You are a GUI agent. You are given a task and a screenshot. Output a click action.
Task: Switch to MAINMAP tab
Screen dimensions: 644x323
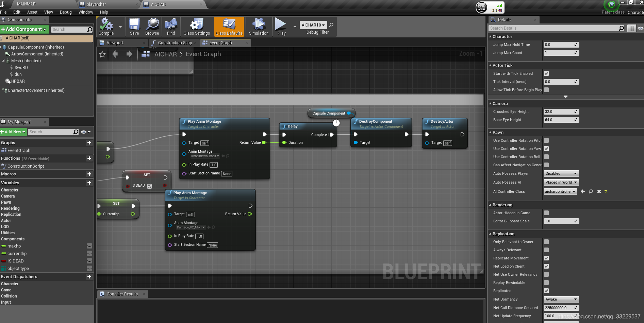coord(26,4)
